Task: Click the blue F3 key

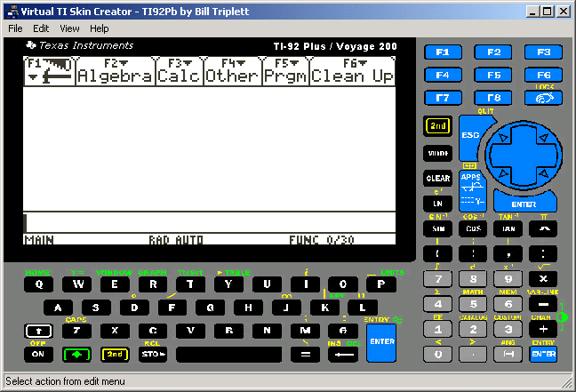Action: tap(543, 52)
